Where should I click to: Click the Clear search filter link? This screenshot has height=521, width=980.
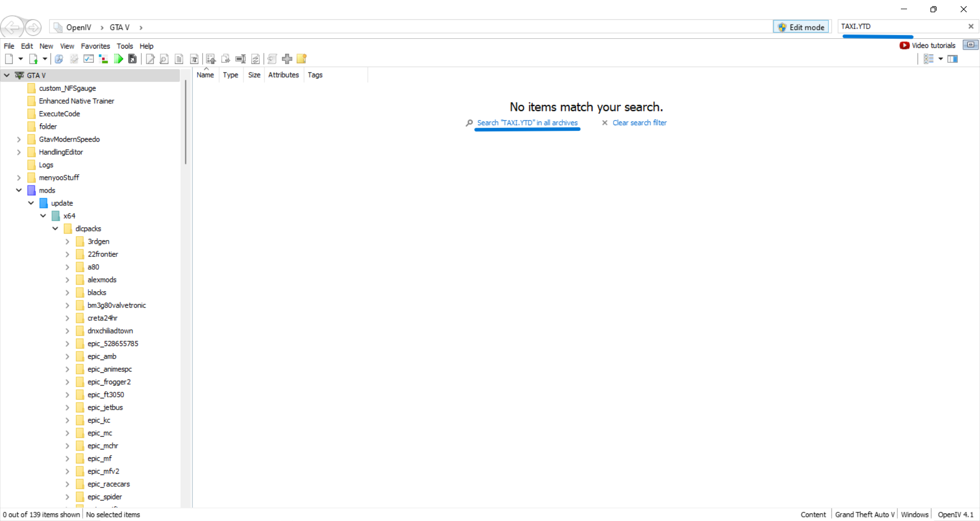(640, 123)
